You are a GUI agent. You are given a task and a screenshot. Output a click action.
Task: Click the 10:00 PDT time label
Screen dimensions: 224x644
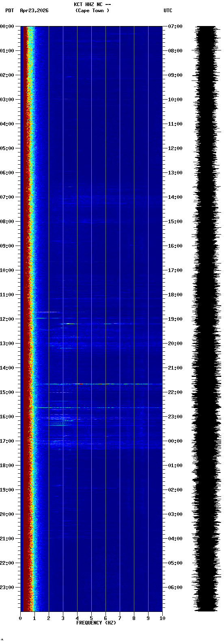coord(7,270)
